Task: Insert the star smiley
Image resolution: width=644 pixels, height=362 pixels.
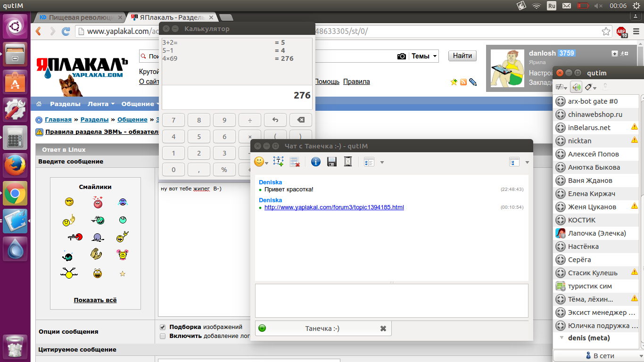Action: [x=123, y=273]
